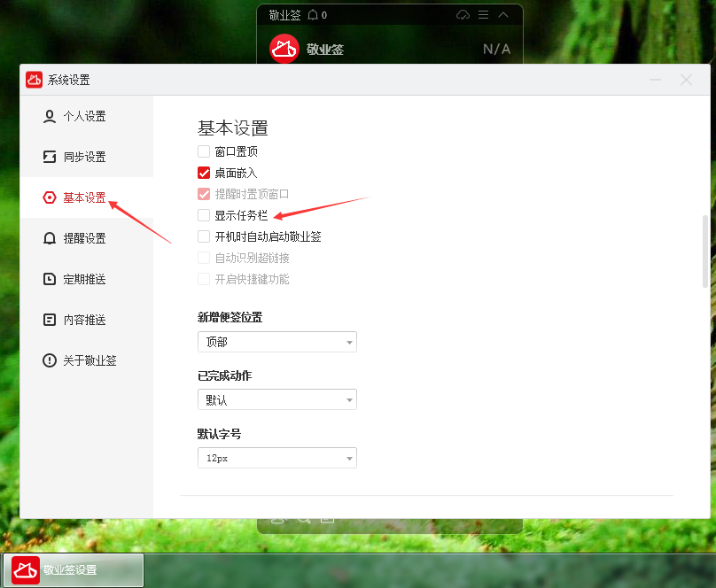The width and height of the screenshot is (716, 588).
Task: Click the sync icon beside 同步设置
Action: (50, 157)
